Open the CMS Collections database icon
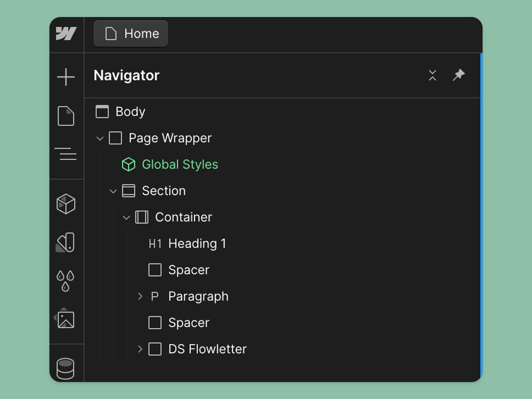The width and height of the screenshot is (532, 399). (66, 368)
